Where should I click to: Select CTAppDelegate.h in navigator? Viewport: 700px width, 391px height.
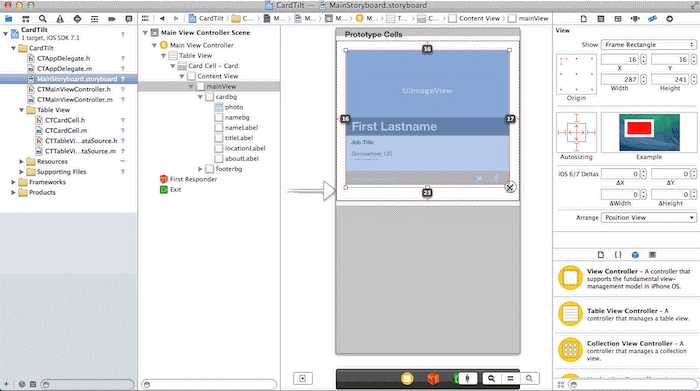tap(63, 58)
